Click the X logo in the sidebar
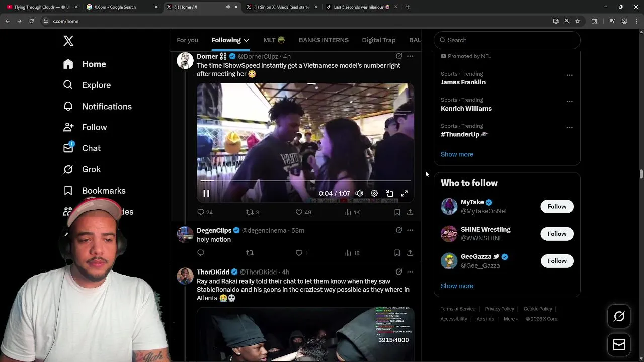644x362 pixels. 68,41
